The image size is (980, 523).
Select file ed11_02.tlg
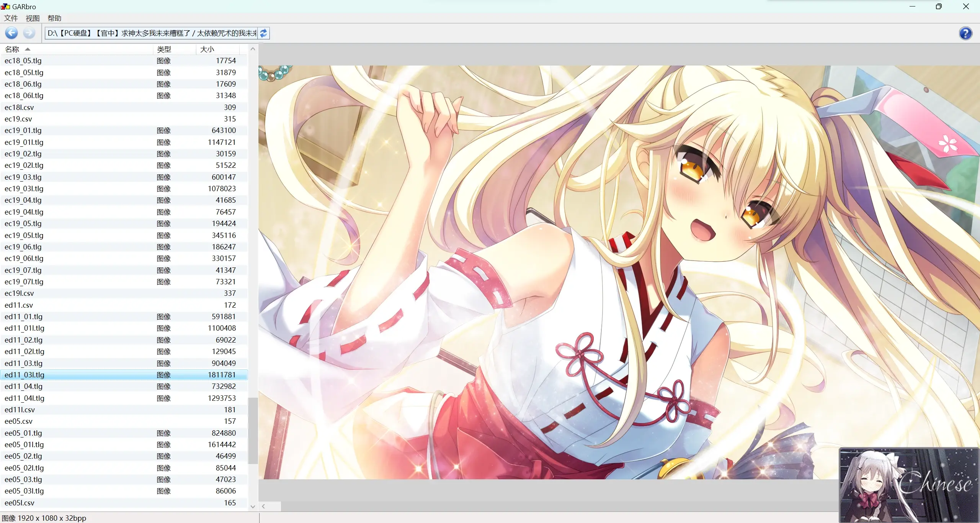coord(124,340)
